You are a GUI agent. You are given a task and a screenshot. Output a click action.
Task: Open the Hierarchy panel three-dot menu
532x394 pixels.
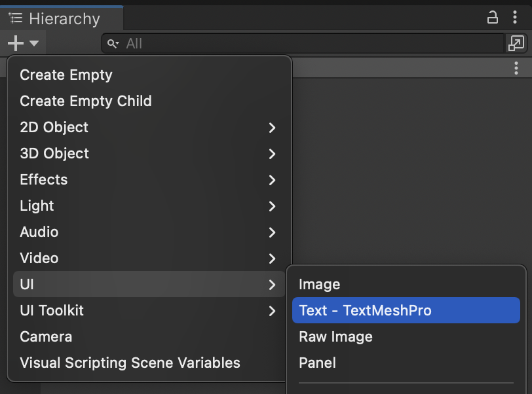(x=516, y=18)
